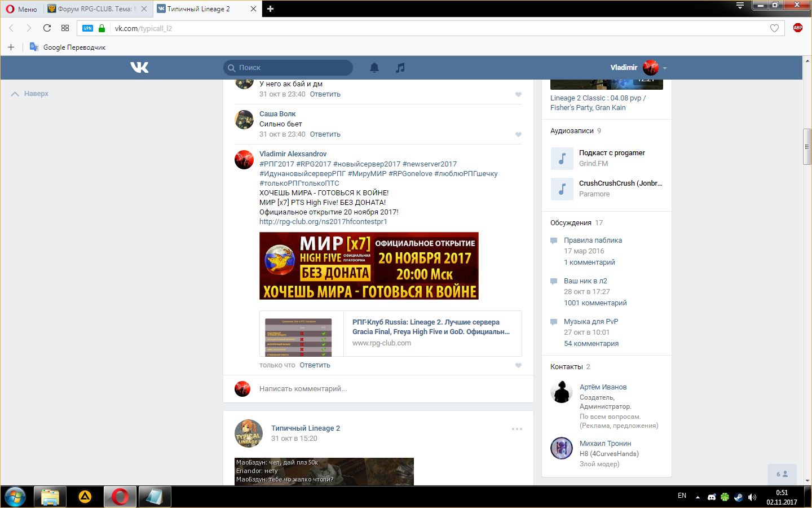
Task: Open the music note icon in header
Action: pos(400,68)
